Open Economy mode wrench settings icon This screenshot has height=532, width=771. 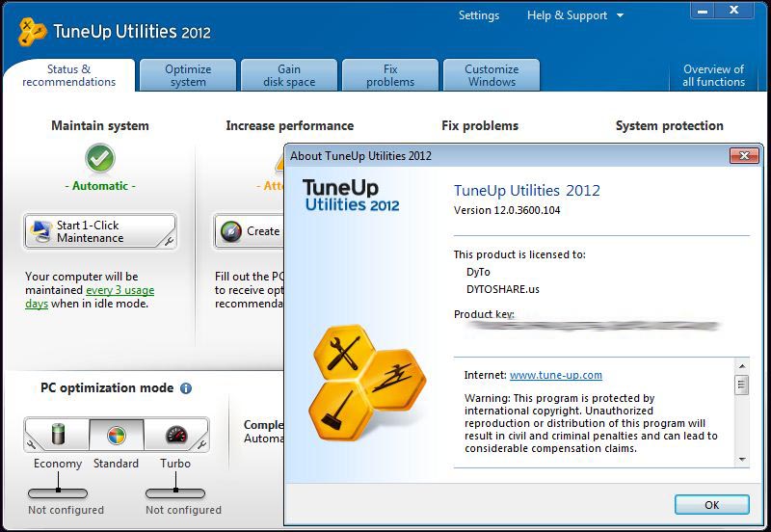click(x=32, y=444)
